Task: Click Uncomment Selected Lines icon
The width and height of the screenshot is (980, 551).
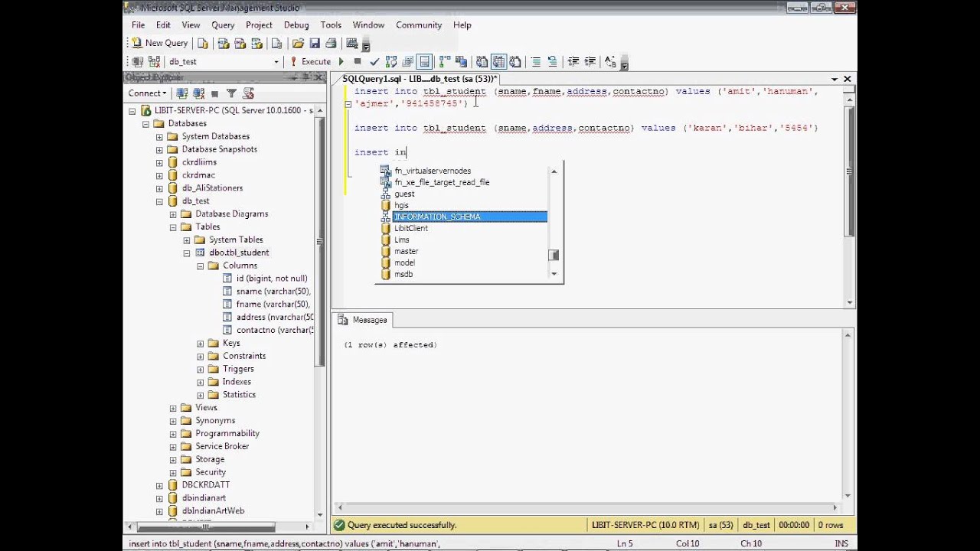Action: [x=552, y=61]
